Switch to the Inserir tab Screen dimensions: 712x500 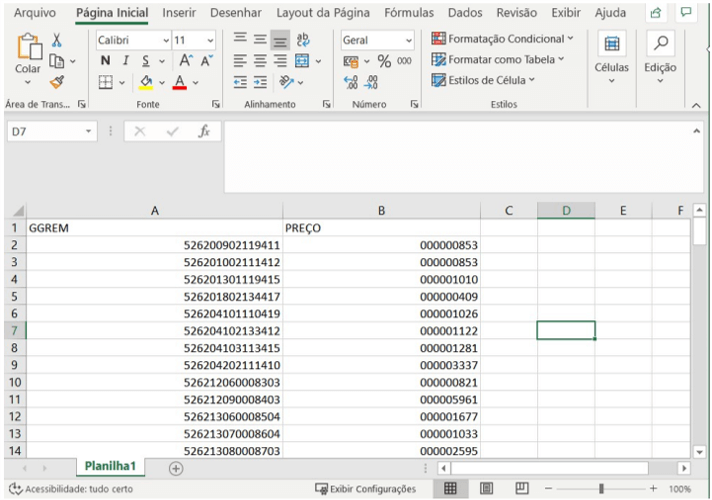179,13
